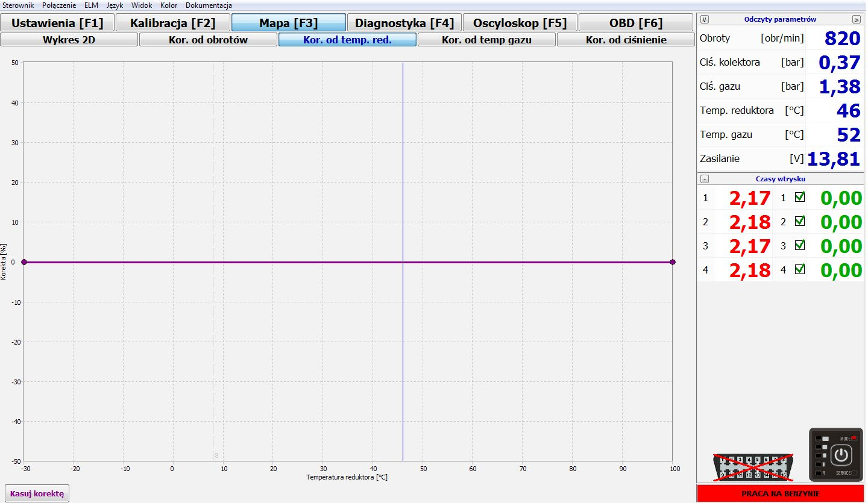
Task: Toggle injector 4 checkbox
Action: (800, 269)
